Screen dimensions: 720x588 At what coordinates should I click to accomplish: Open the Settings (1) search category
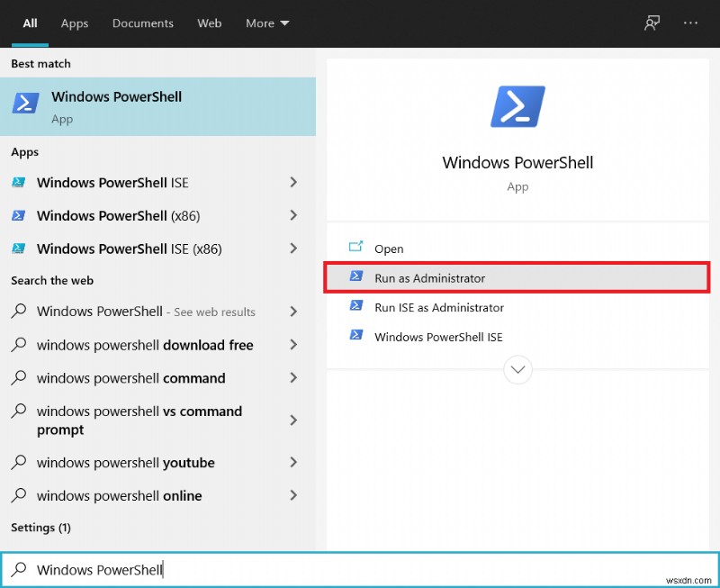pyautogui.click(x=40, y=528)
